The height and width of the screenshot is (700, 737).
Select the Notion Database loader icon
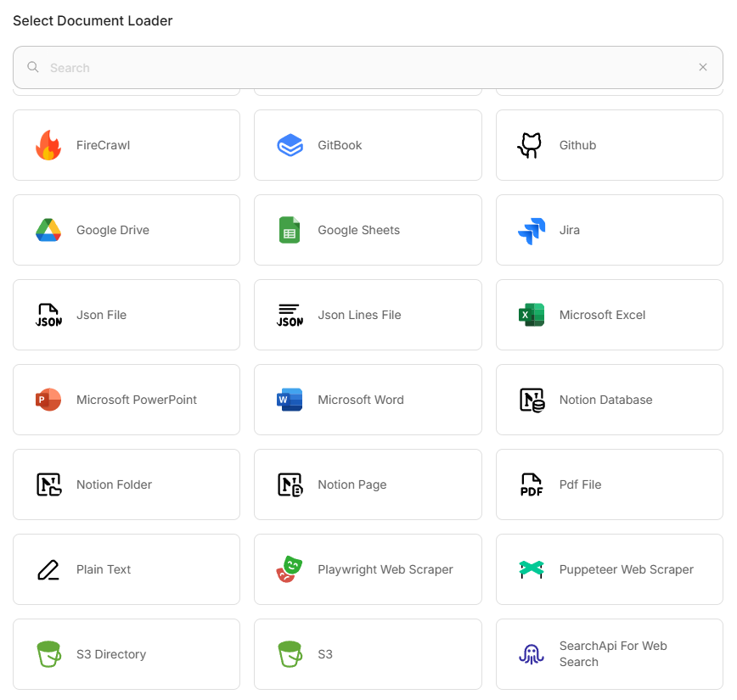[531, 400]
